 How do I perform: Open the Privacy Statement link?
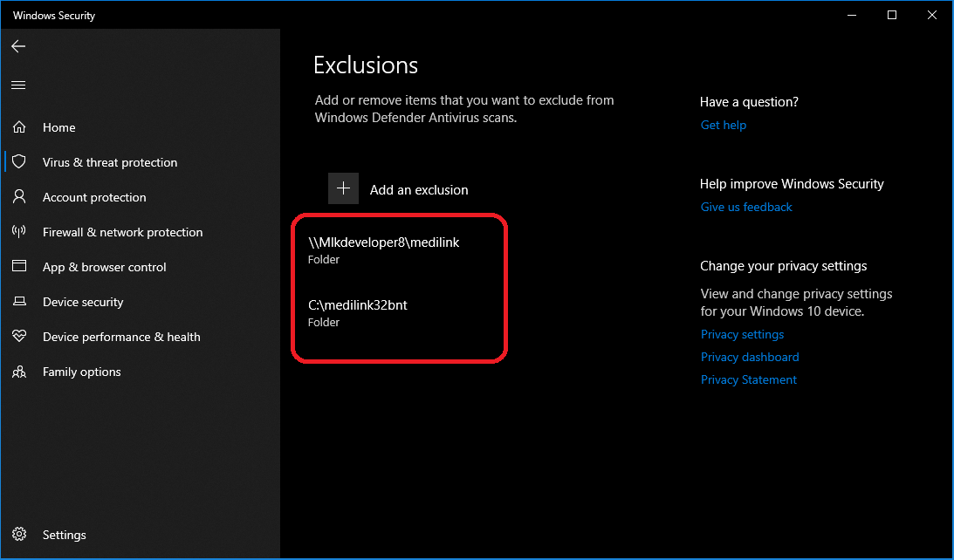[x=748, y=380]
